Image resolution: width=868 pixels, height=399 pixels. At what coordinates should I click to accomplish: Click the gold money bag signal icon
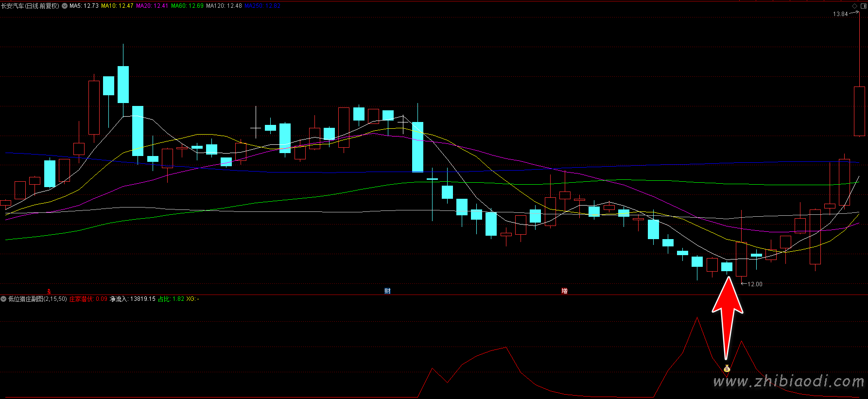coord(727,368)
